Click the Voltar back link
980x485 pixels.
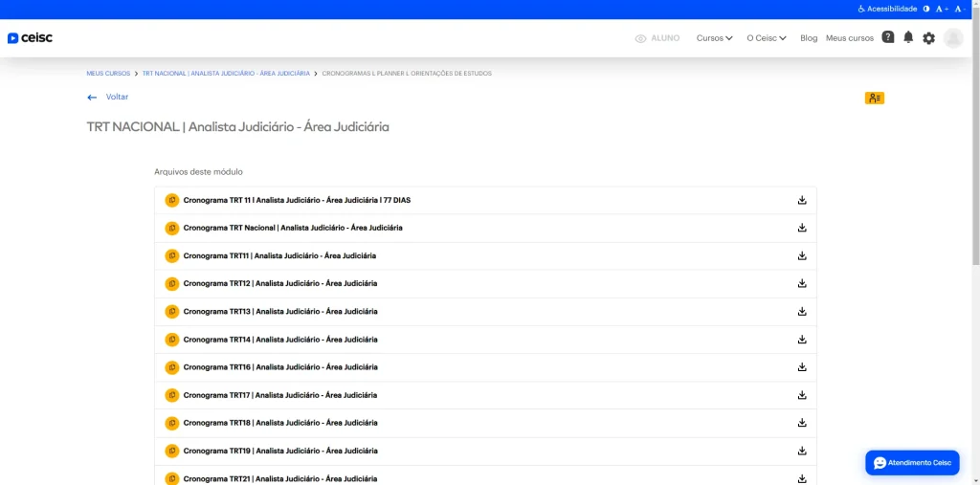(x=108, y=97)
